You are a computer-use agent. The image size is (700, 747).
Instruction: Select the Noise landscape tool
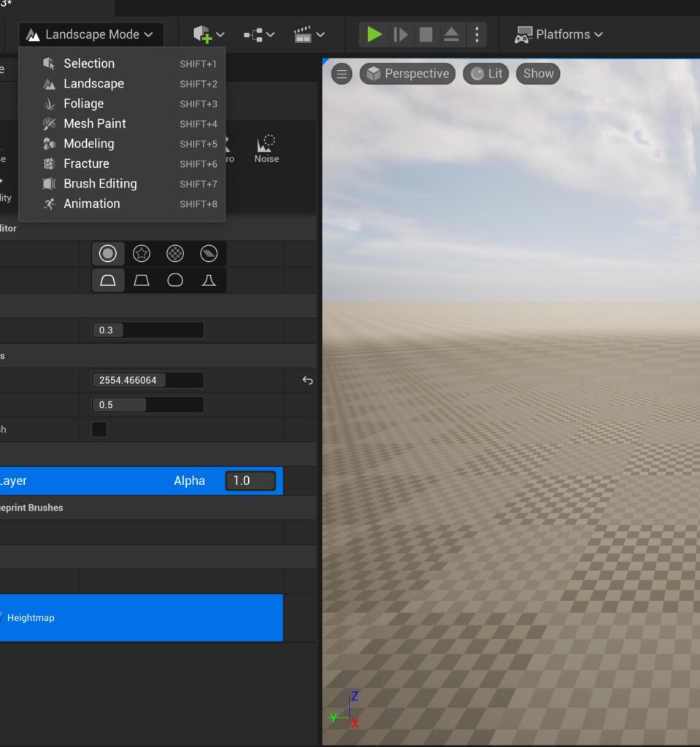[x=266, y=149]
